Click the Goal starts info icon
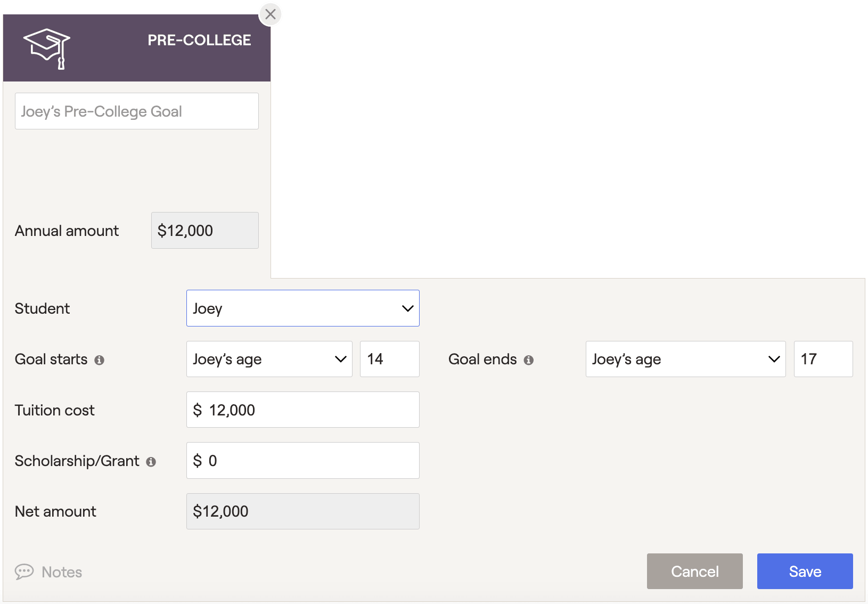The width and height of the screenshot is (868, 604). pyautogui.click(x=99, y=360)
